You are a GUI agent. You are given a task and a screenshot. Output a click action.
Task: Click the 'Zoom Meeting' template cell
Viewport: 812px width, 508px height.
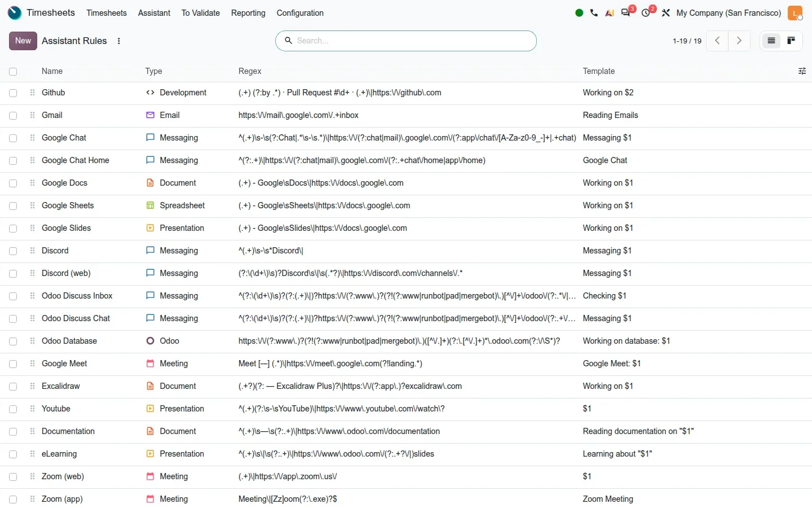pyautogui.click(x=608, y=499)
